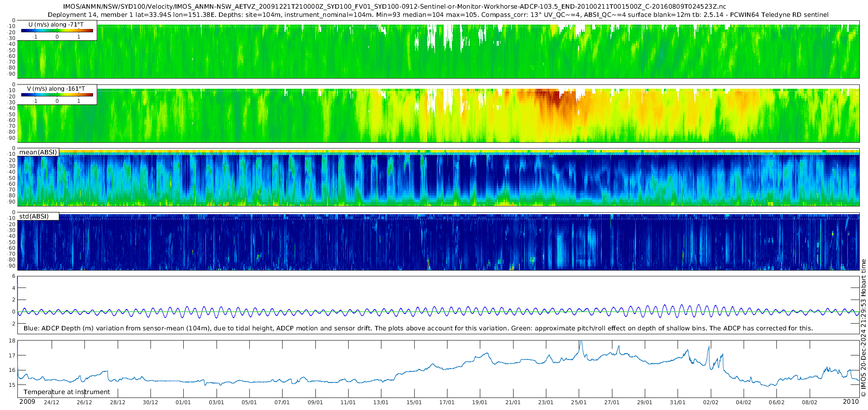The image size is (868, 410).
Task: Click the 08/02 date tick
Action: (810, 402)
